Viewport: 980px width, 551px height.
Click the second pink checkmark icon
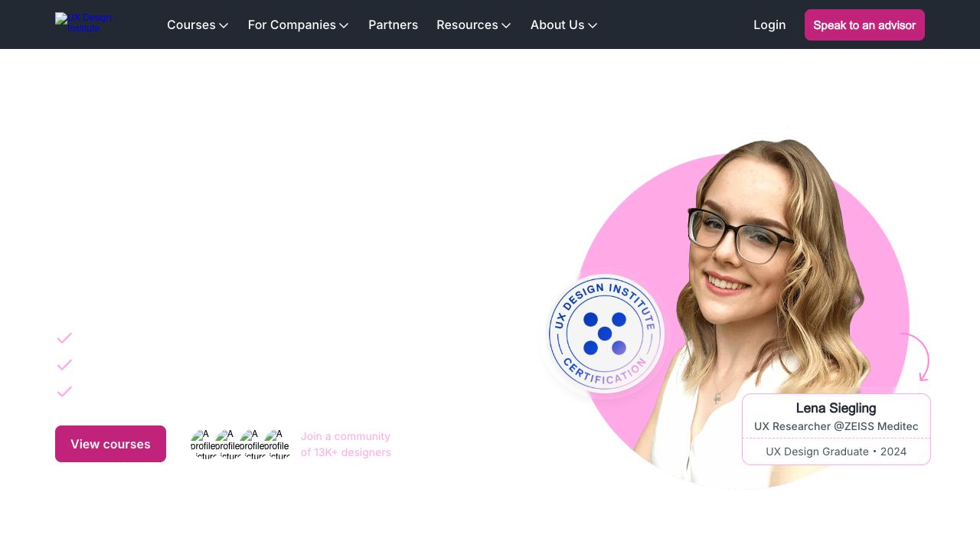(64, 365)
